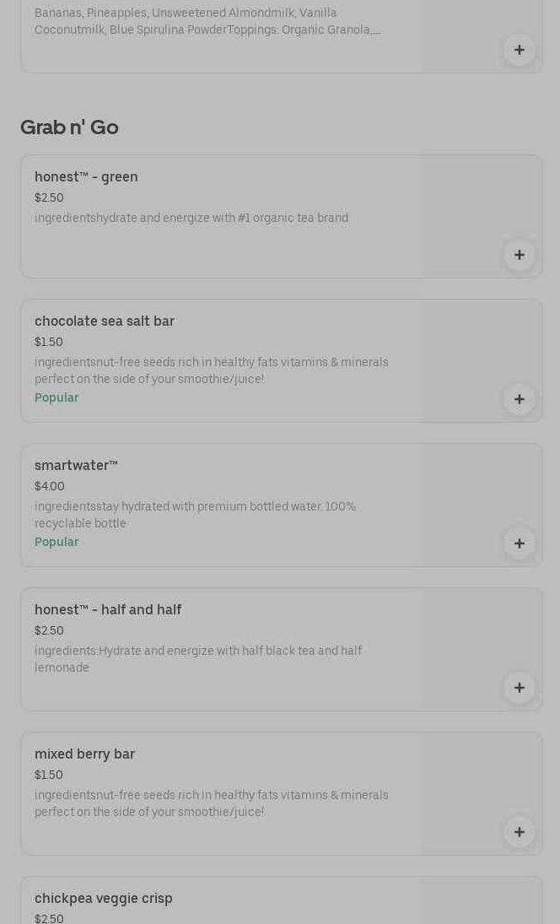560x924 pixels.
Task: Add mixed berry bar to the order
Action: point(519,832)
